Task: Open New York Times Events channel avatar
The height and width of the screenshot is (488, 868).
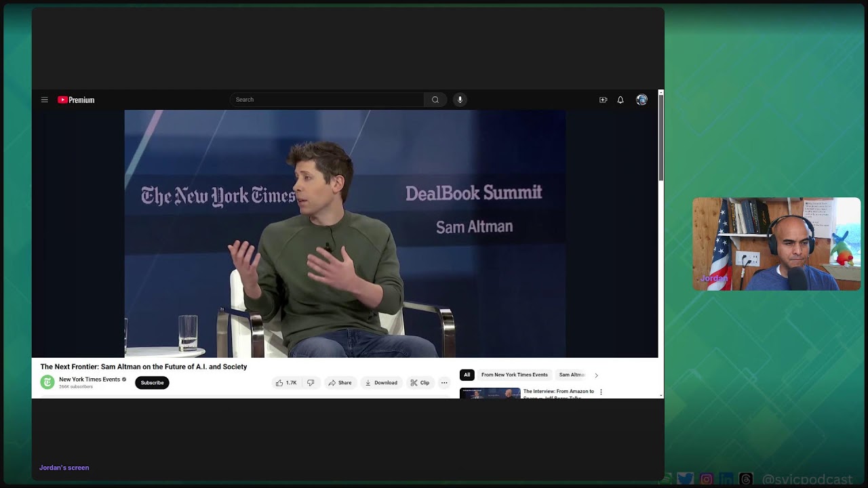Action: click(47, 382)
